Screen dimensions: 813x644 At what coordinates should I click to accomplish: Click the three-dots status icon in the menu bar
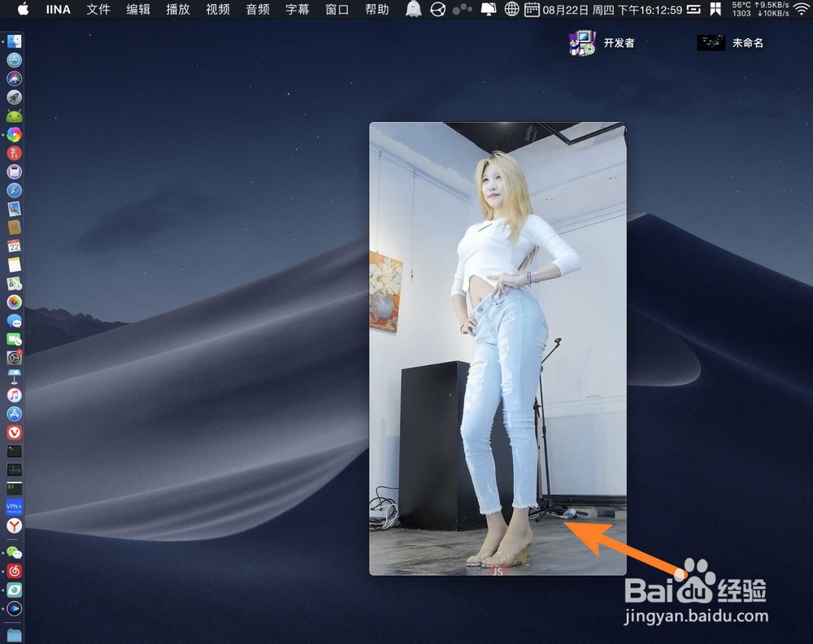(x=463, y=9)
